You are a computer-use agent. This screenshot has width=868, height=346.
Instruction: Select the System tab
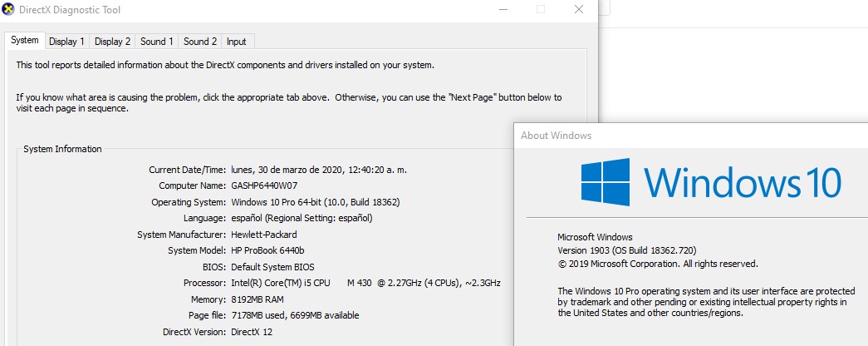[25, 40]
